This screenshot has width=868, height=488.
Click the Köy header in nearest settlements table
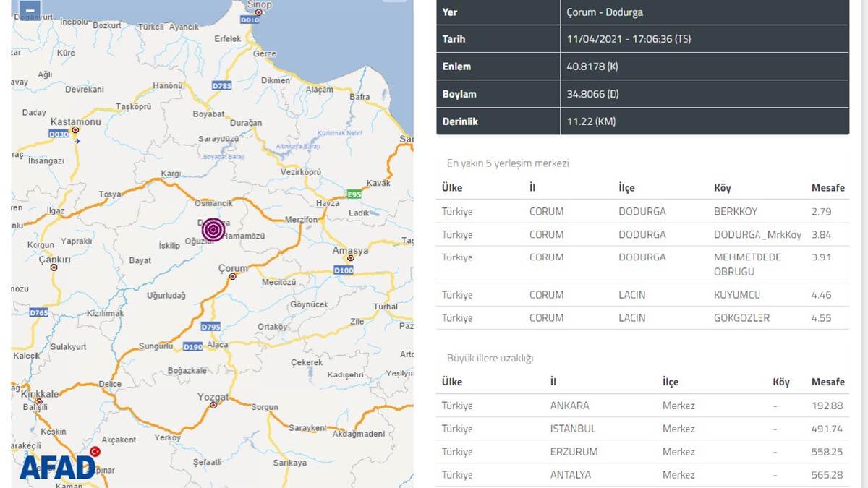(722, 188)
